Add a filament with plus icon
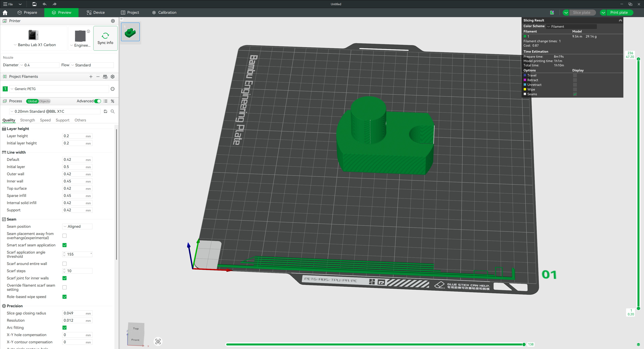 [91, 77]
